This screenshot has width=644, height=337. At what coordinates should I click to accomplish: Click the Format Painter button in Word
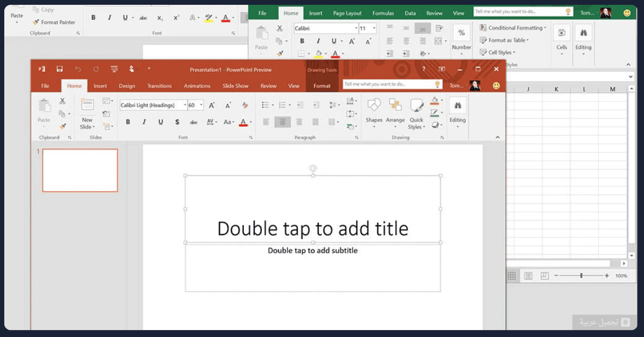(x=54, y=22)
